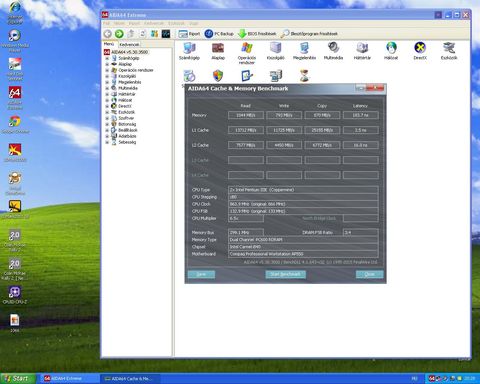Open Google Chrome desktop shortcut
The image size is (480, 384).
pos(15,125)
